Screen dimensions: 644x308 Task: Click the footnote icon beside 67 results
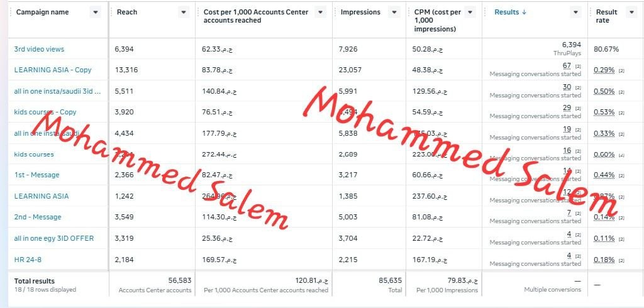(x=578, y=66)
